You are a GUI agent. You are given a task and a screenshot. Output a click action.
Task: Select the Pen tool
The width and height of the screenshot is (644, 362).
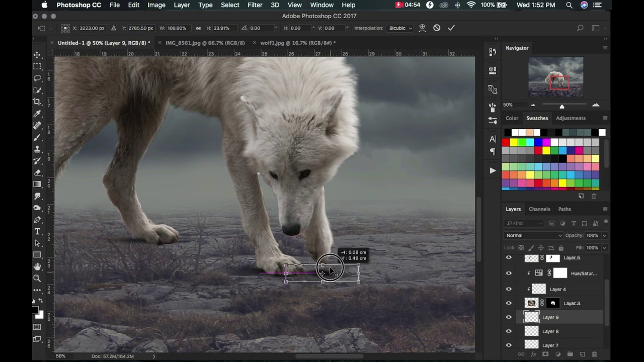[37, 220]
